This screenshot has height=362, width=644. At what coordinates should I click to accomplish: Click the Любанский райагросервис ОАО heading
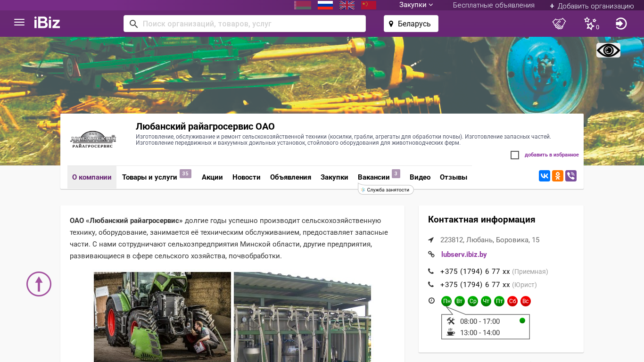(205, 126)
